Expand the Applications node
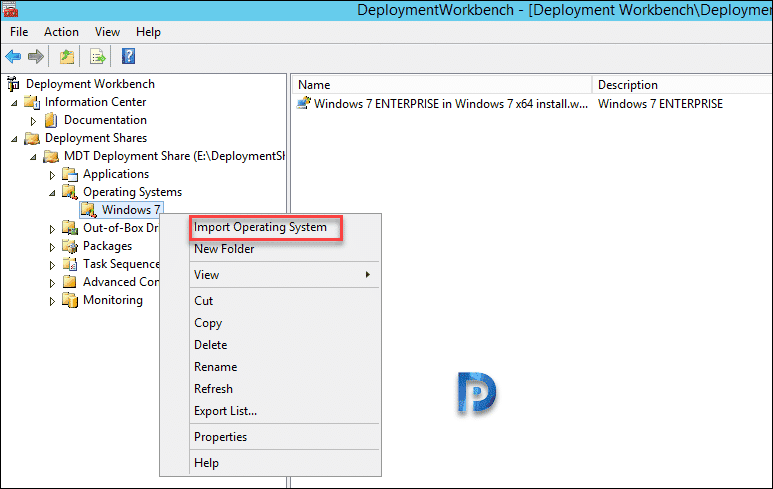Image resolution: width=773 pixels, height=489 pixels. [52, 175]
